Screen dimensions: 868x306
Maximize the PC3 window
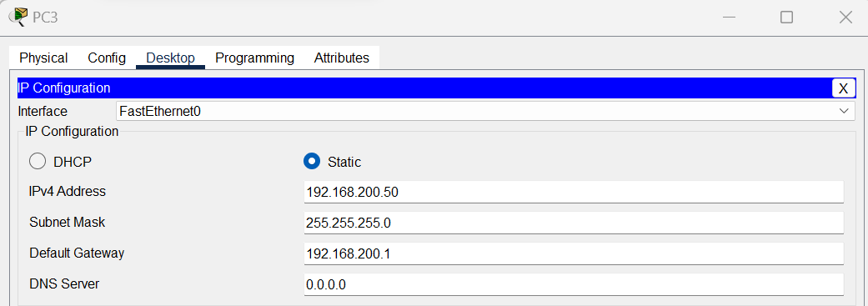(786, 18)
